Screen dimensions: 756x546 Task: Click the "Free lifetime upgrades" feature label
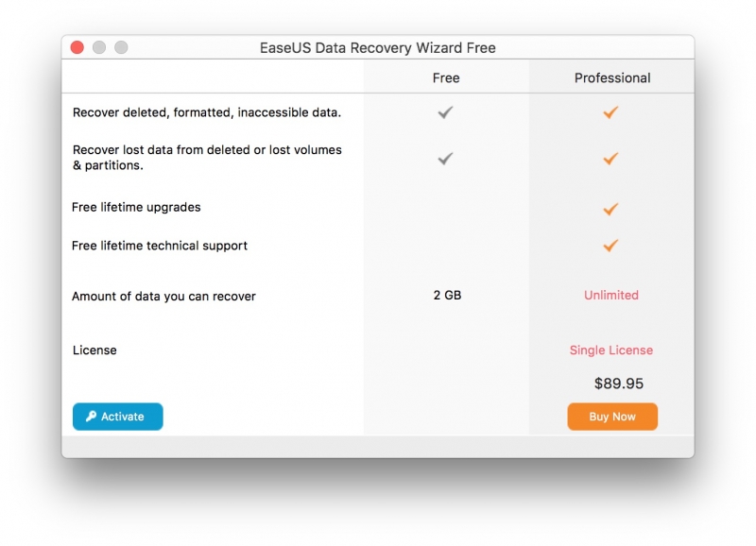click(x=136, y=207)
